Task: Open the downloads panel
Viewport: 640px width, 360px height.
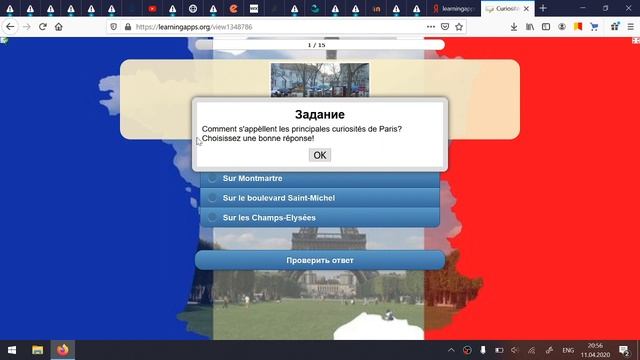Action: pos(514,27)
